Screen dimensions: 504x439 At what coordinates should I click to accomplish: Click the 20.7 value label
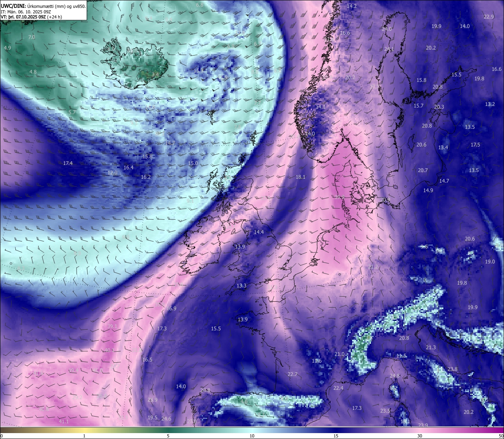click(x=422, y=170)
